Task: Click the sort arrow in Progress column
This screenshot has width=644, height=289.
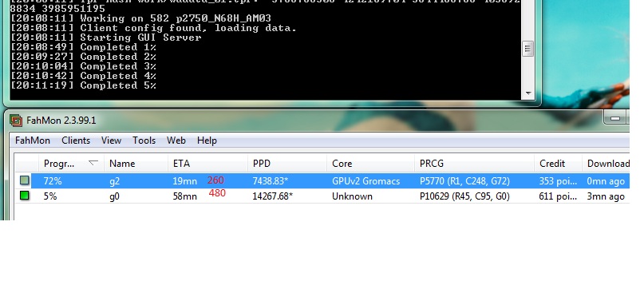Action: click(x=93, y=163)
